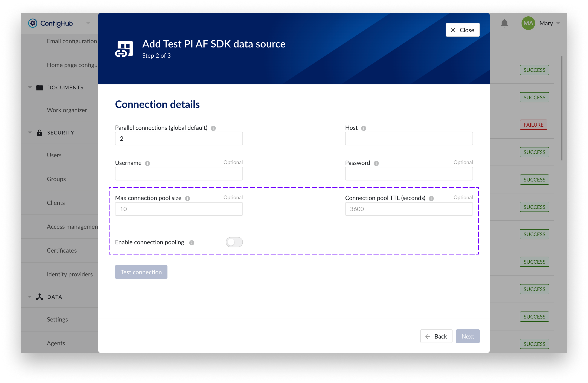
Task: Click the ConfigHub gear logo icon
Action: click(x=33, y=23)
